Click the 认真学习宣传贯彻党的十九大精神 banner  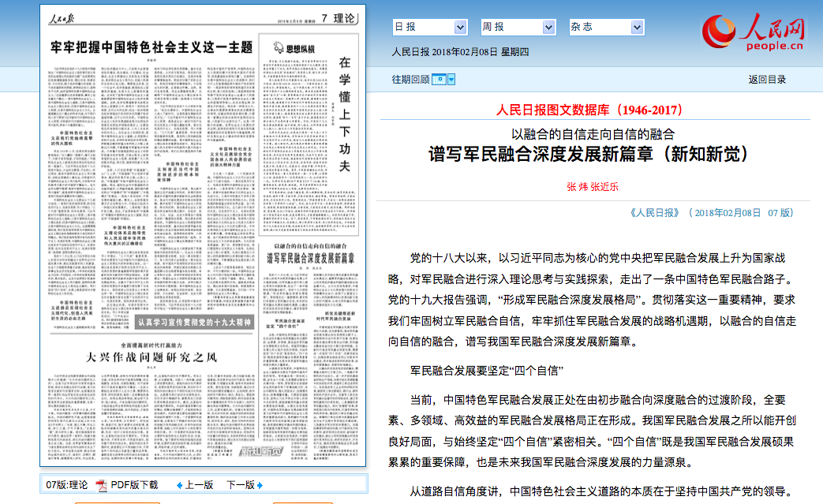click(195, 323)
